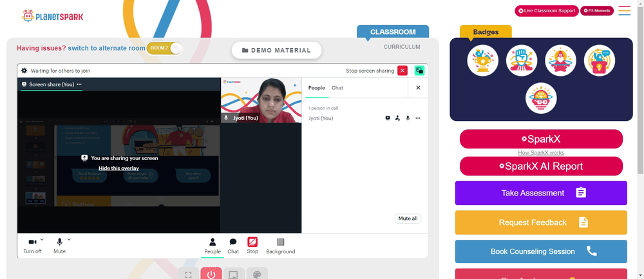This screenshot has height=279, width=644.
Task: Click Hide this overlay link
Action: (118, 168)
